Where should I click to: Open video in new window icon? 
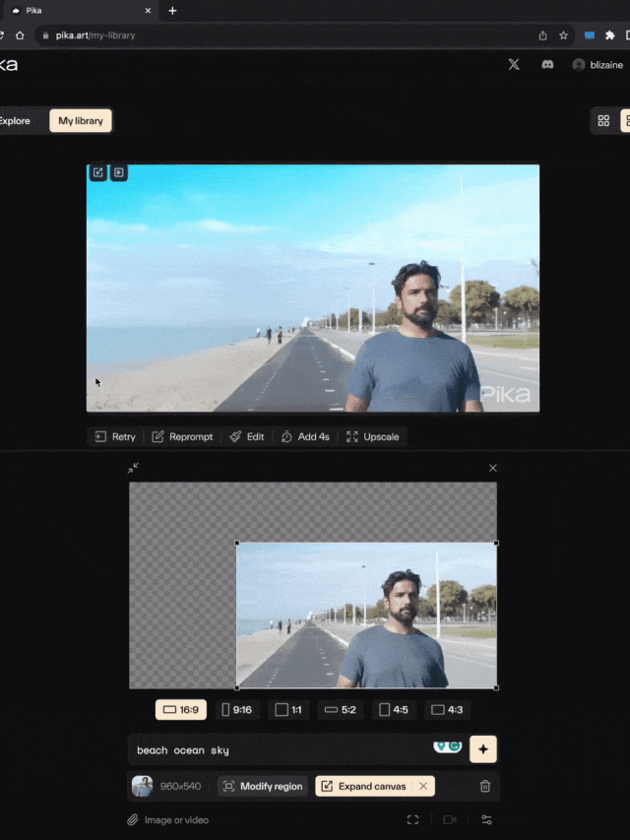(98, 172)
